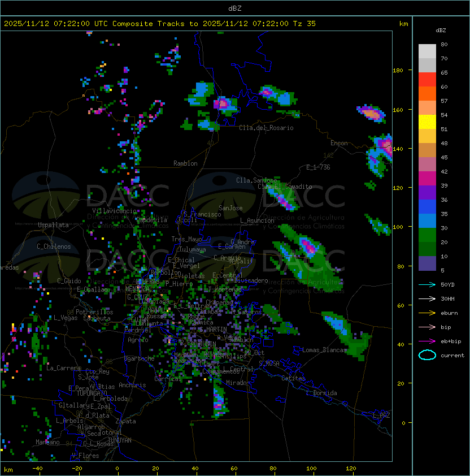Click the 'dBZ' heading above the color scale

click(x=441, y=31)
